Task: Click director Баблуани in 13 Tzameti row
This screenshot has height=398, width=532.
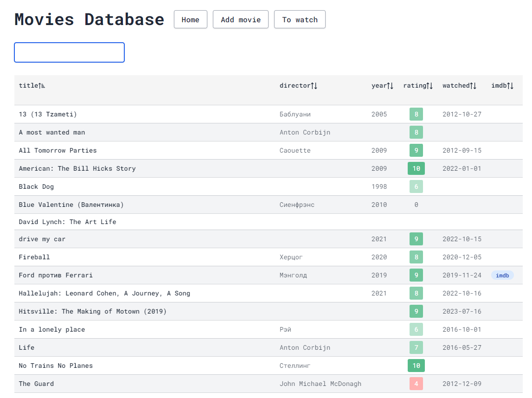Action: pyautogui.click(x=295, y=115)
